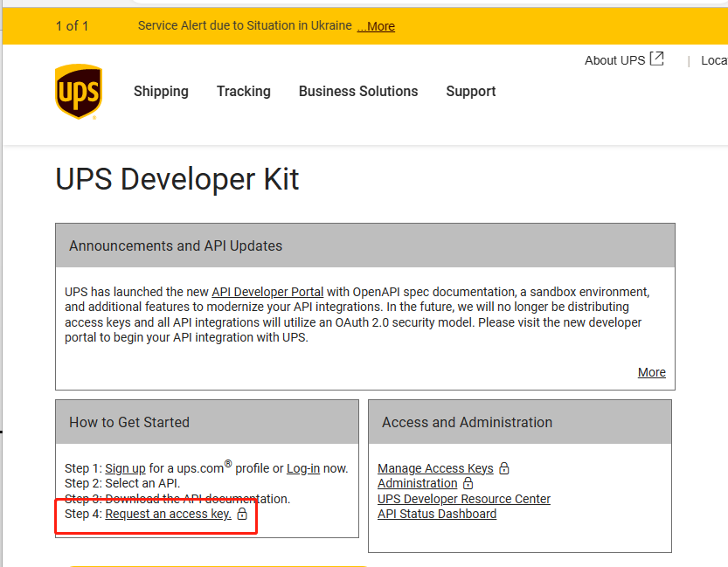Open the About UPS link
Viewport: 728px width, 567px height.
tap(614, 60)
